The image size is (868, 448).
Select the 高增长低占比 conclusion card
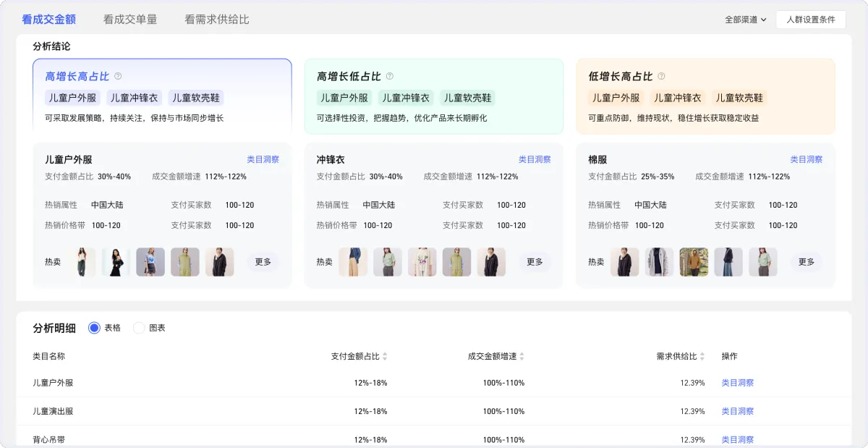pyautogui.click(x=434, y=96)
